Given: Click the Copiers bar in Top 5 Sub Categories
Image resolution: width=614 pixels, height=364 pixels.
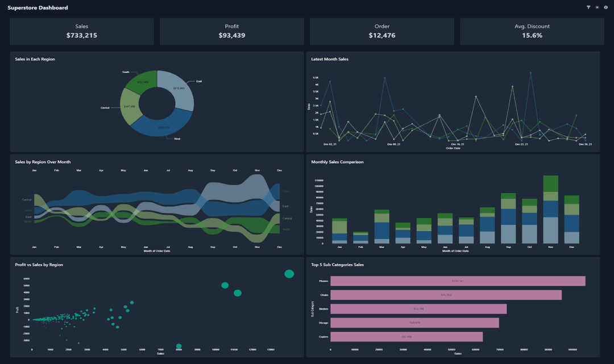Looking at the screenshot, I should point(406,336).
